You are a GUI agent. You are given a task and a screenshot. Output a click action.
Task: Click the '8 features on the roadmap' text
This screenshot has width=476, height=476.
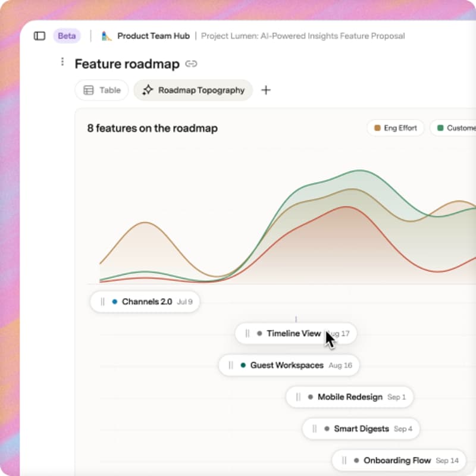coord(152,128)
